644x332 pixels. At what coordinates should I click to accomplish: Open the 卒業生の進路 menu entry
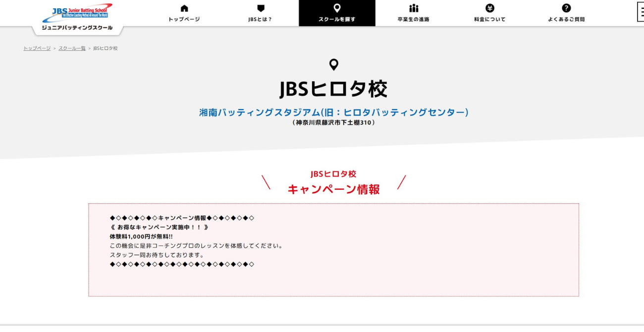[414, 19]
